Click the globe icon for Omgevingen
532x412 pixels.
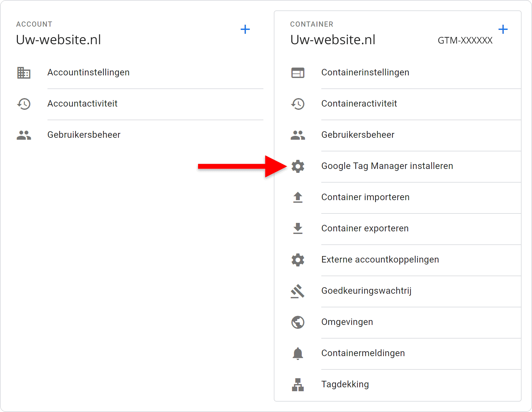pyautogui.click(x=298, y=322)
